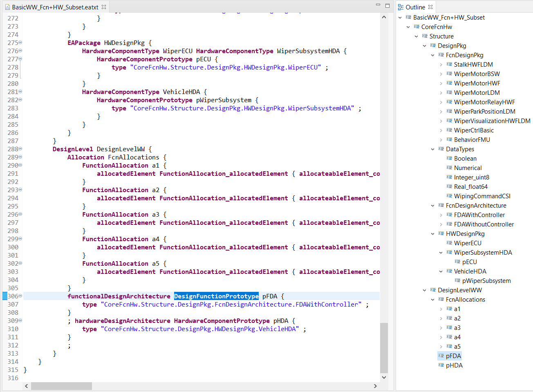This screenshot has height=392, width=533.
Task: Toggle code folding at line 288 DesignLevel
Action: pyautogui.click(x=20, y=149)
